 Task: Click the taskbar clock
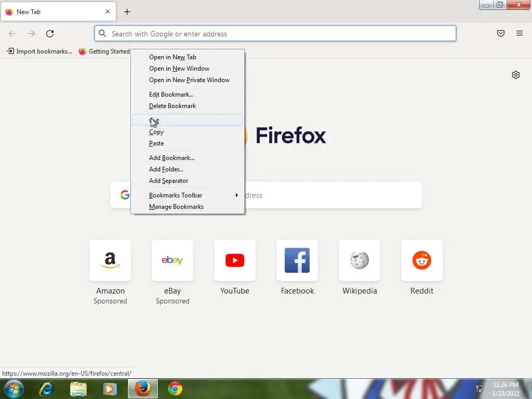[x=506, y=389]
